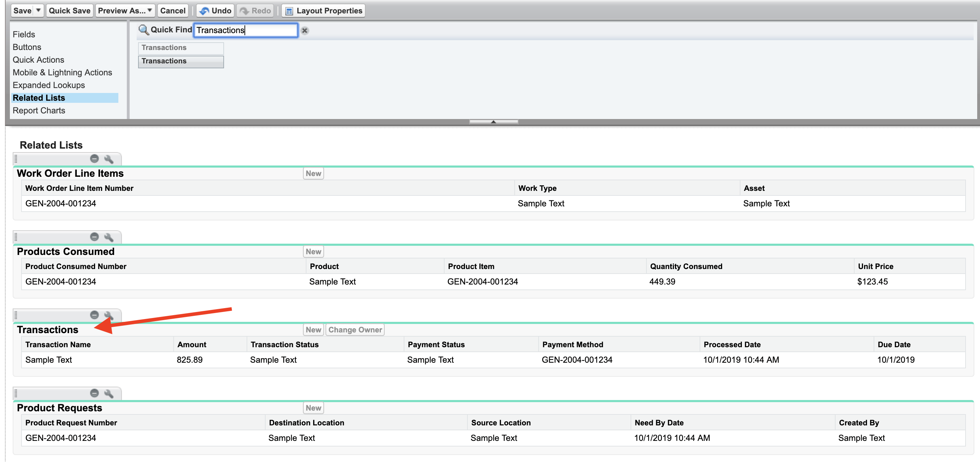Image resolution: width=980 pixels, height=462 pixels.
Task: Click the drag handle above Products Consumed
Action: click(16, 237)
